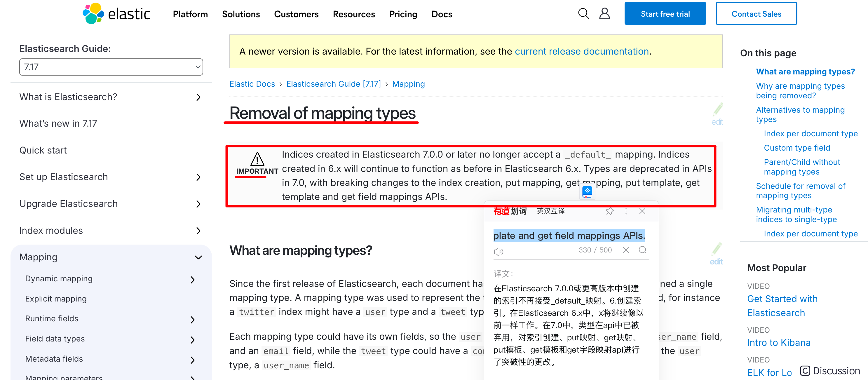868x380 pixels.
Task: Play pronunciation with the speaker icon
Action: (499, 251)
